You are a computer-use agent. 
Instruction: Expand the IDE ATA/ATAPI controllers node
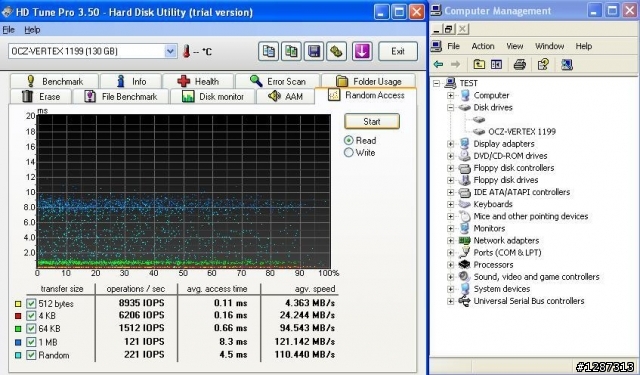[x=451, y=192]
